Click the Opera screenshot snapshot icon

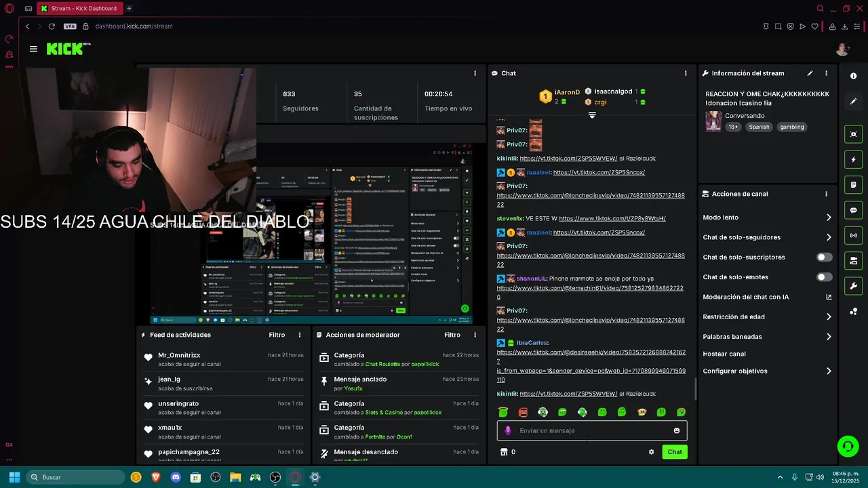click(x=778, y=26)
